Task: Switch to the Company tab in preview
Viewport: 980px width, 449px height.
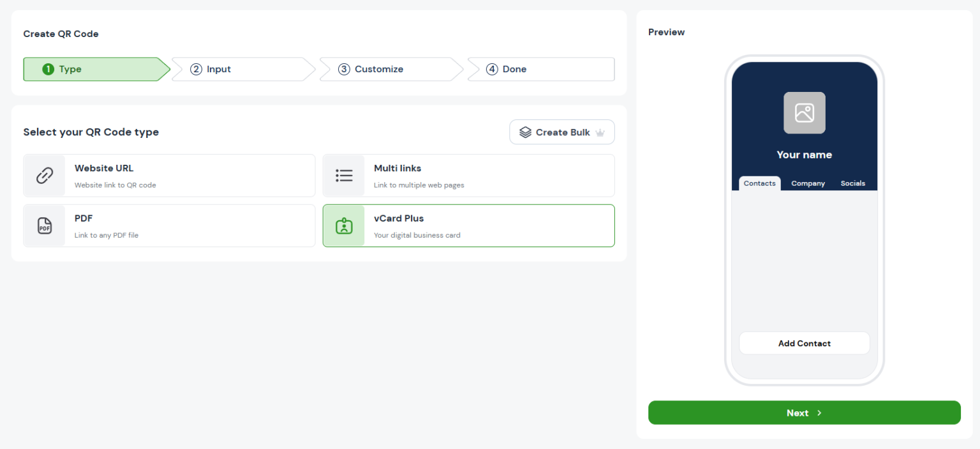Action: point(808,183)
